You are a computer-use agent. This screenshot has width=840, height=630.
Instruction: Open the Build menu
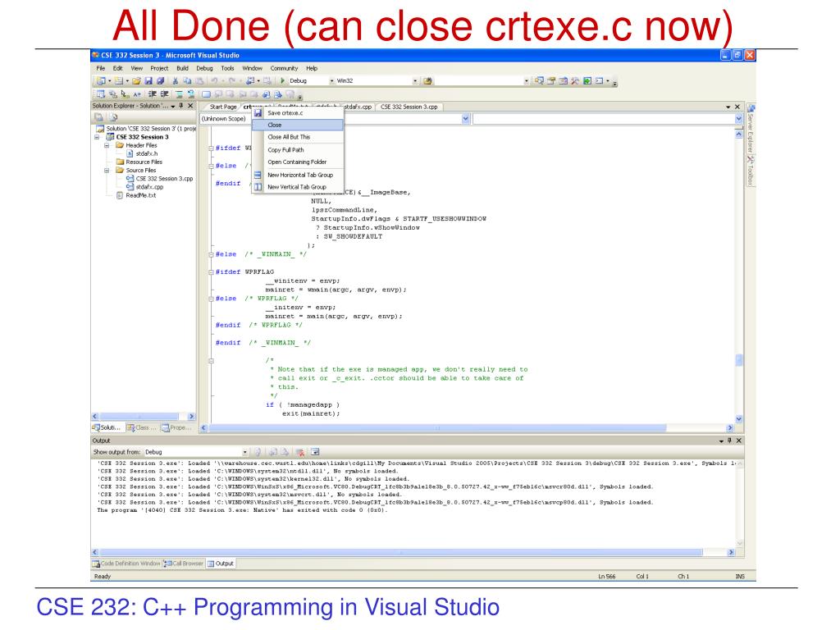pos(182,68)
